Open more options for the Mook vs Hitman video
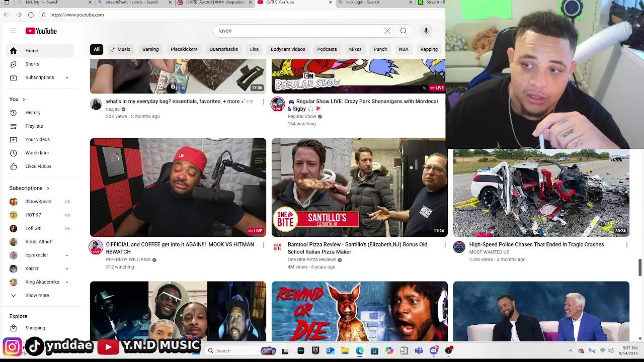 pyautogui.click(x=263, y=245)
